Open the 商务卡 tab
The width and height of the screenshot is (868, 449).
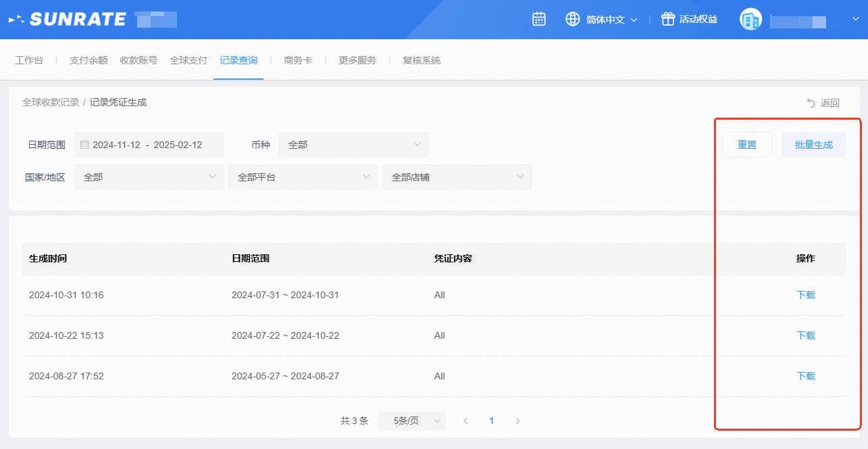pyautogui.click(x=298, y=60)
